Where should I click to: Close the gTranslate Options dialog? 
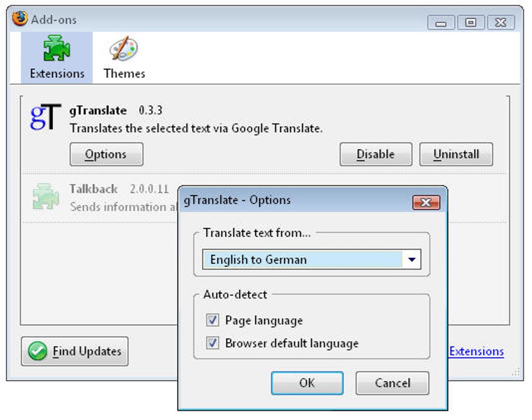pyautogui.click(x=426, y=202)
